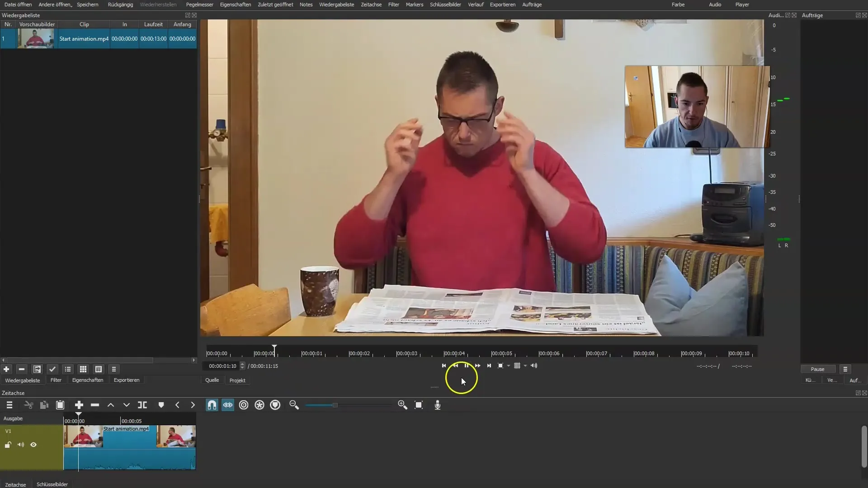This screenshot has height=488, width=868.
Task: Zoom timeline to fit
Action: (x=419, y=405)
